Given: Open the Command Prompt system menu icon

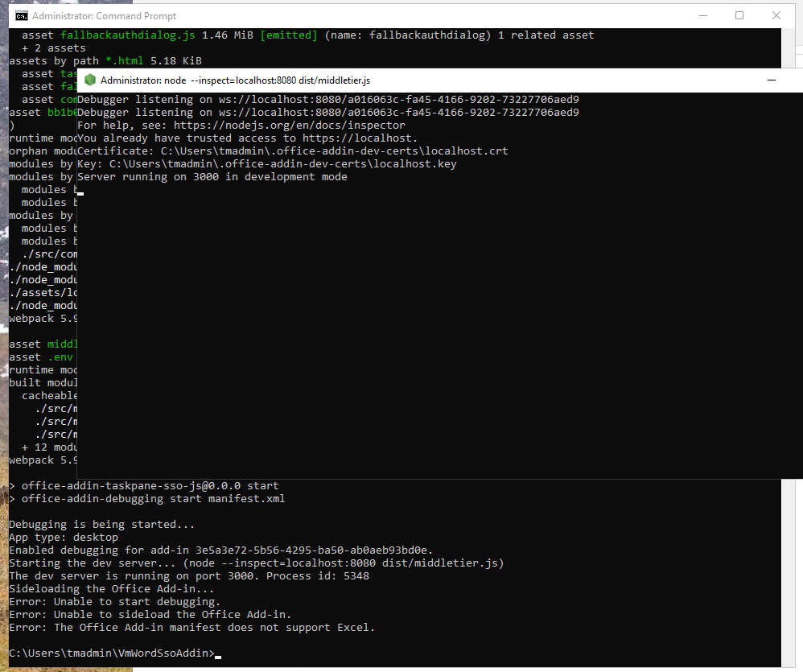Looking at the screenshot, I should pos(22,16).
